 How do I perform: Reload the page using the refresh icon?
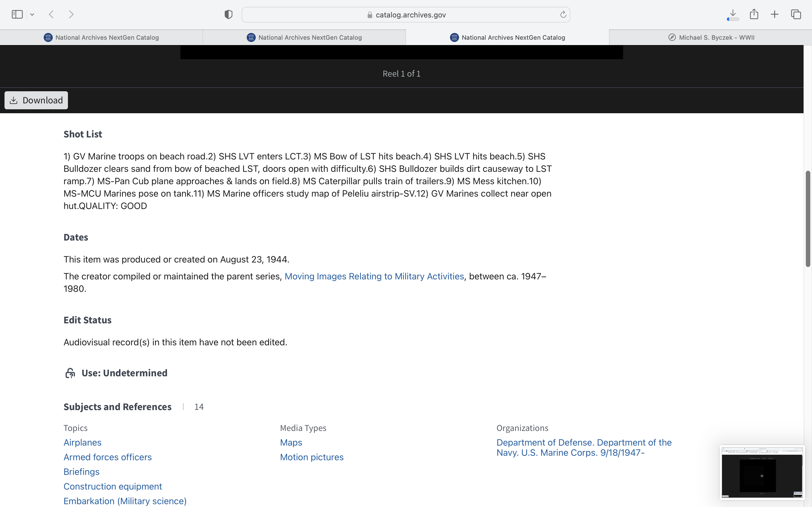(x=563, y=14)
